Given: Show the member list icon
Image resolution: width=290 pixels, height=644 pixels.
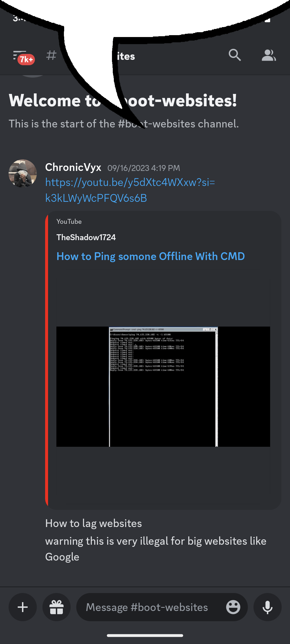Looking at the screenshot, I should 269,55.
